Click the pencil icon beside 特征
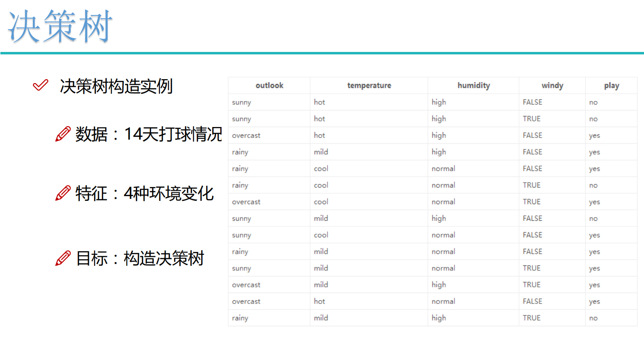Image resolution: width=644 pixels, height=362 pixels. 63,193
